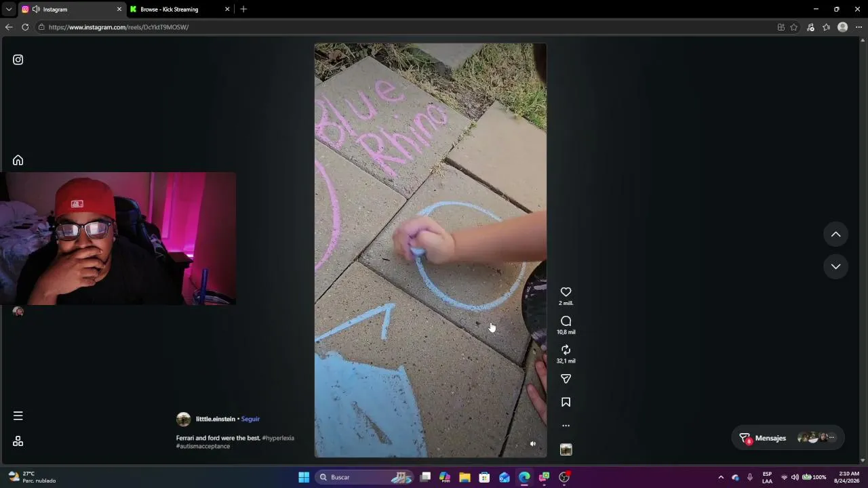
Task: Open File Explorer from the taskbar
Action: tap(465, 477)
